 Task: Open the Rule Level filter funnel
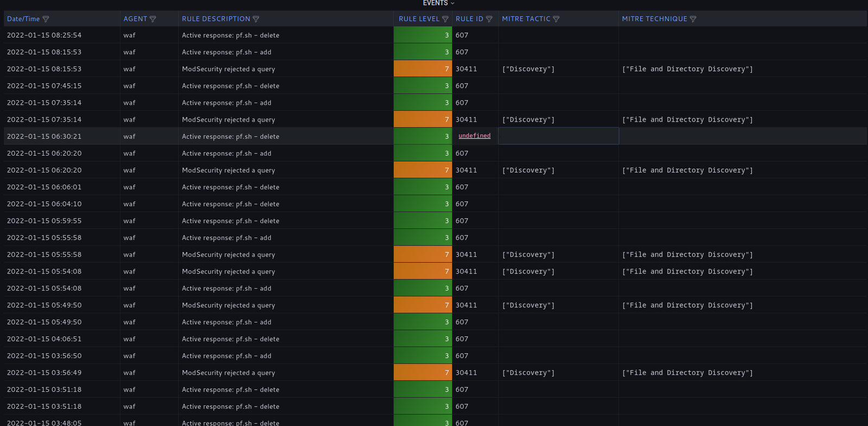click(x=445, y=19)
